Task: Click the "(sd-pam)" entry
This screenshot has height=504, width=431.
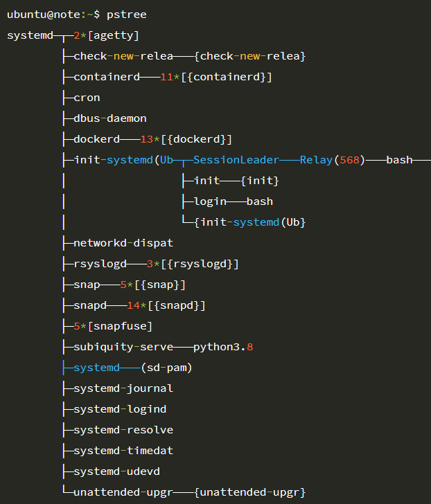Action: pyautogui.click(x=166, y=368)
